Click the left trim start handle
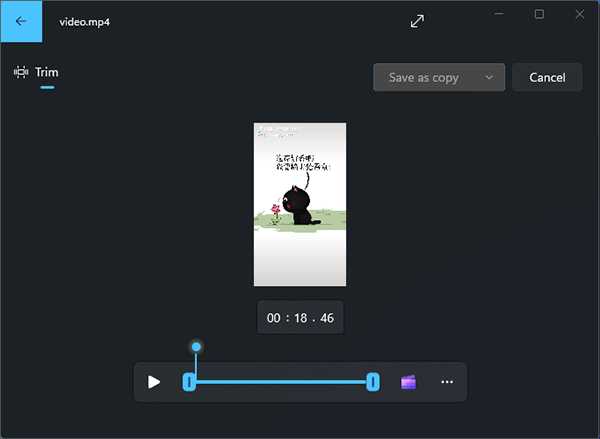Image resolution: width=600 pixels, height=439 pixels. pos(189,382)
